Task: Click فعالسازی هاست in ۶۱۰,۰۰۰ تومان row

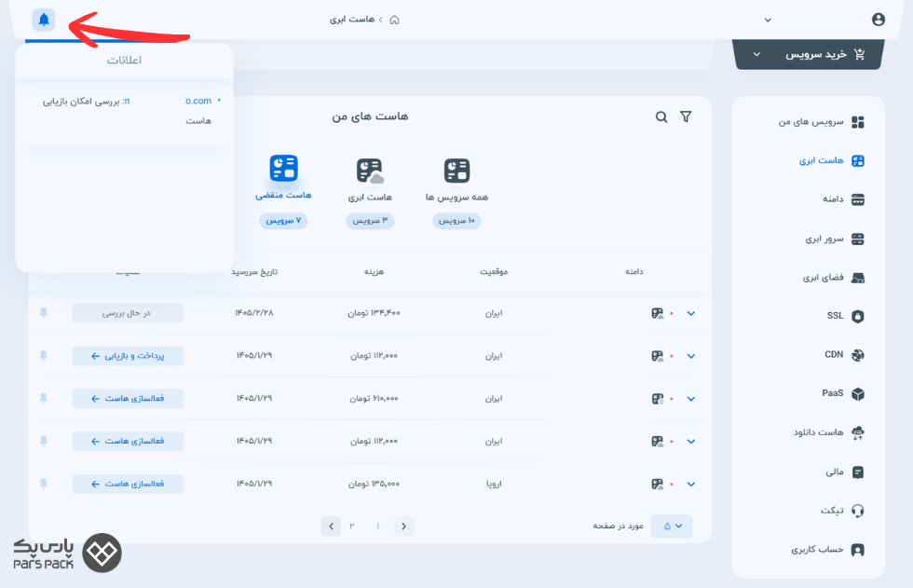Action: pyautogui.click(x=128, y=399)
